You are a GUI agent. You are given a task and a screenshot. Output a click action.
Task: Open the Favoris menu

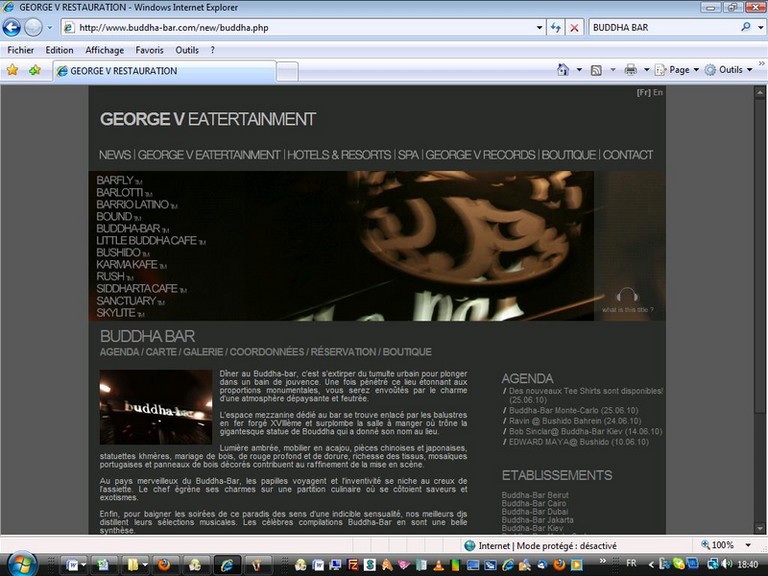point(150,50)
